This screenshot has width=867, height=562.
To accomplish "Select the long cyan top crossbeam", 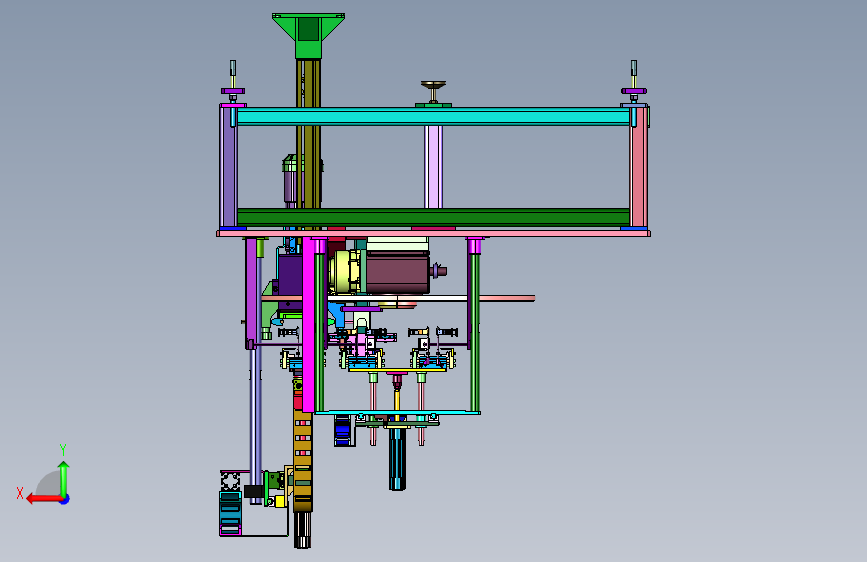I will [x=434, y=117].
